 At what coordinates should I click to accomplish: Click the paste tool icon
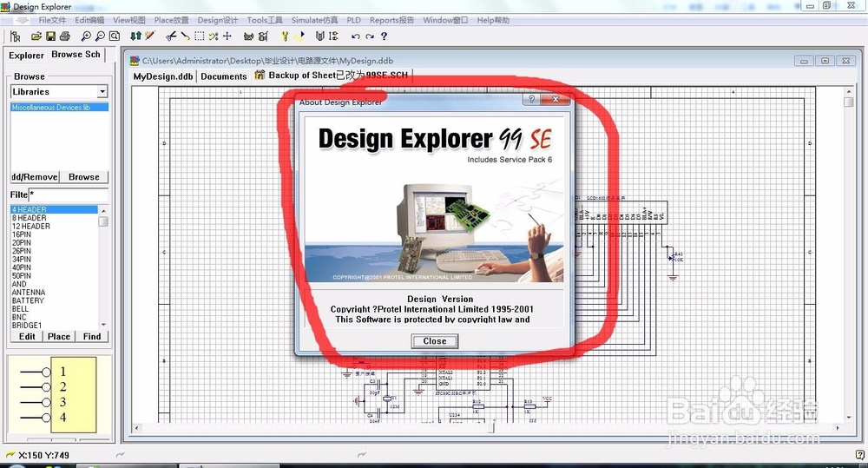(x=185, y=36)
